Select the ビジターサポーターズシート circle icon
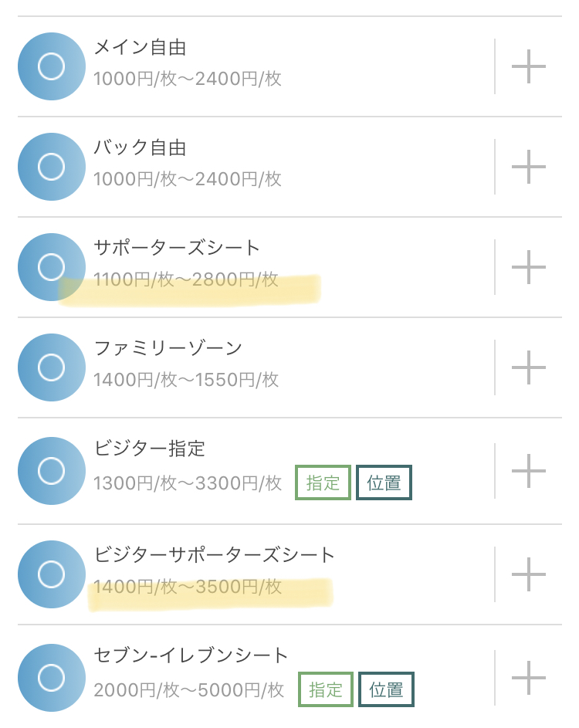Screen dimensions: 579x728 [52, 574]
